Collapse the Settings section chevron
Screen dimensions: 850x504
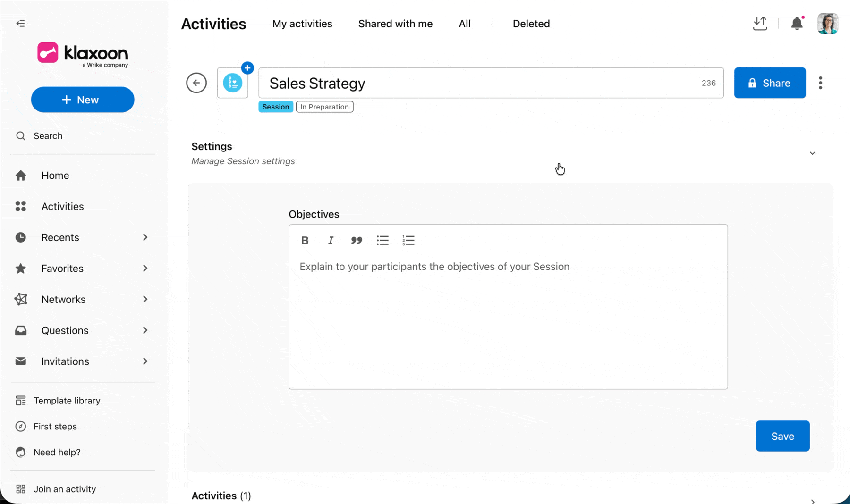(x=812, y=153)
